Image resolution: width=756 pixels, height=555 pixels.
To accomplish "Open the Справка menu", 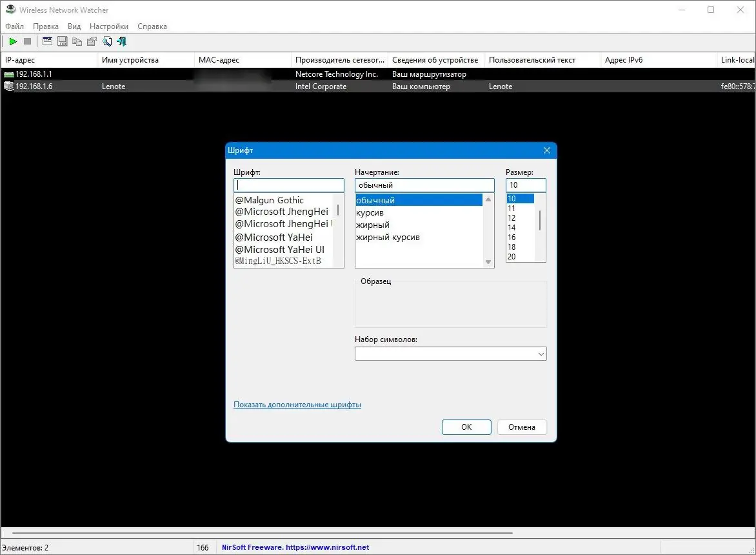I will tap(152, 26).
